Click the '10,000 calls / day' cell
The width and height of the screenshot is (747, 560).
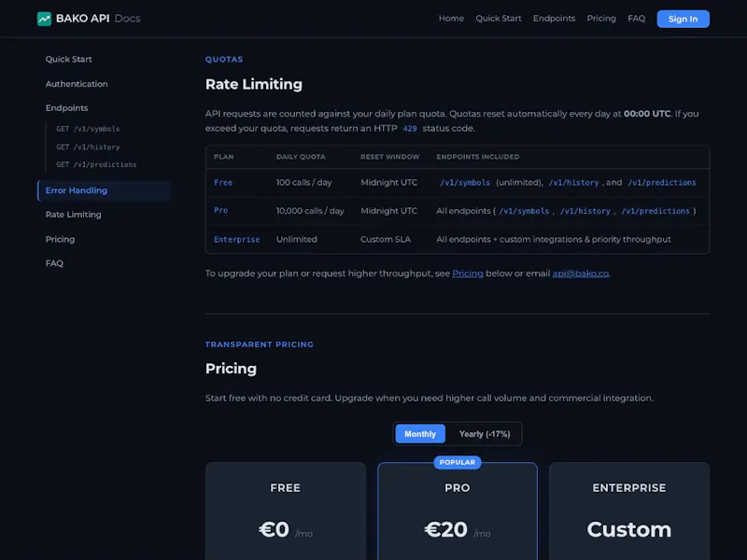(x=310, y=211)
